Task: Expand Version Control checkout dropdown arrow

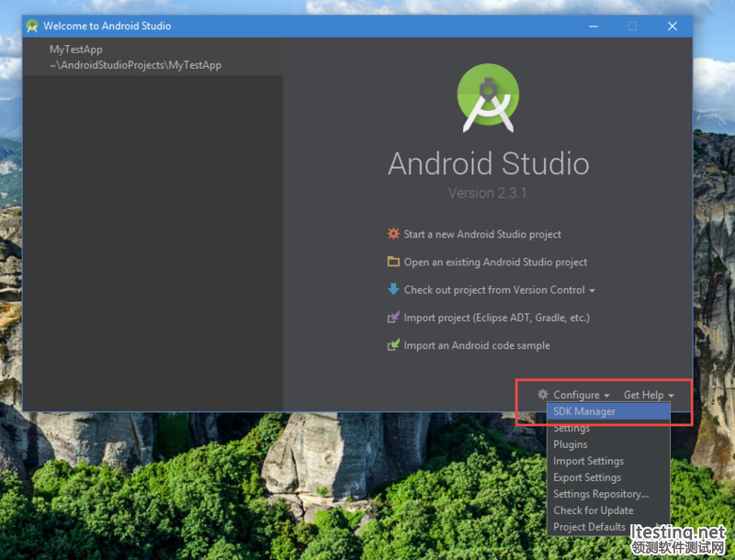Action: tap(592, 291)
